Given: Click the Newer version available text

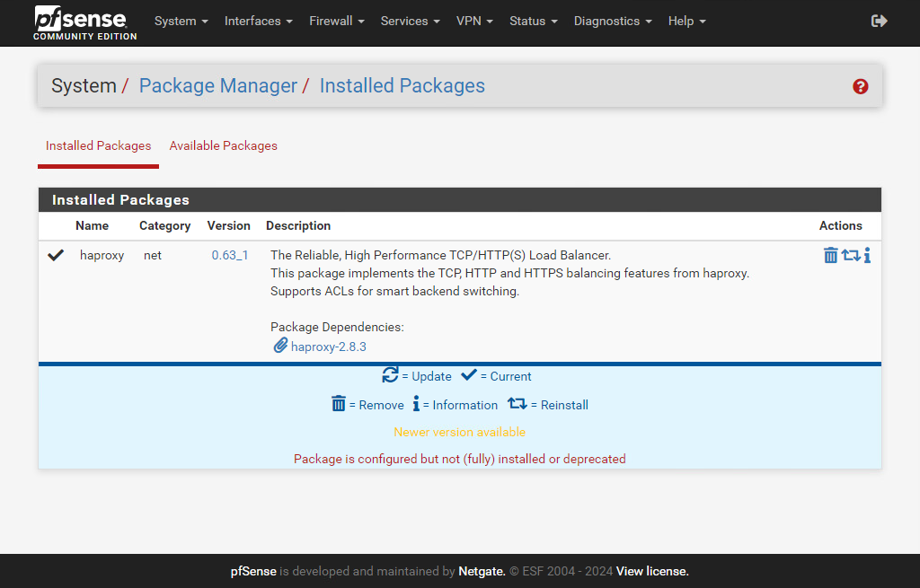Looking at the screenshot, I should tap(459, 432).
